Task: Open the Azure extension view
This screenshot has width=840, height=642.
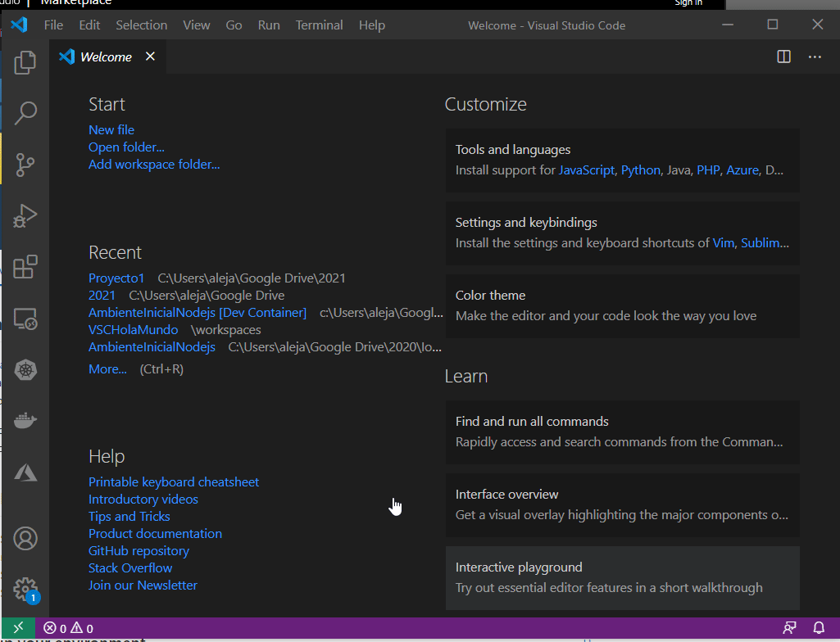Action: pyautogui.click(x=25, y=472)
